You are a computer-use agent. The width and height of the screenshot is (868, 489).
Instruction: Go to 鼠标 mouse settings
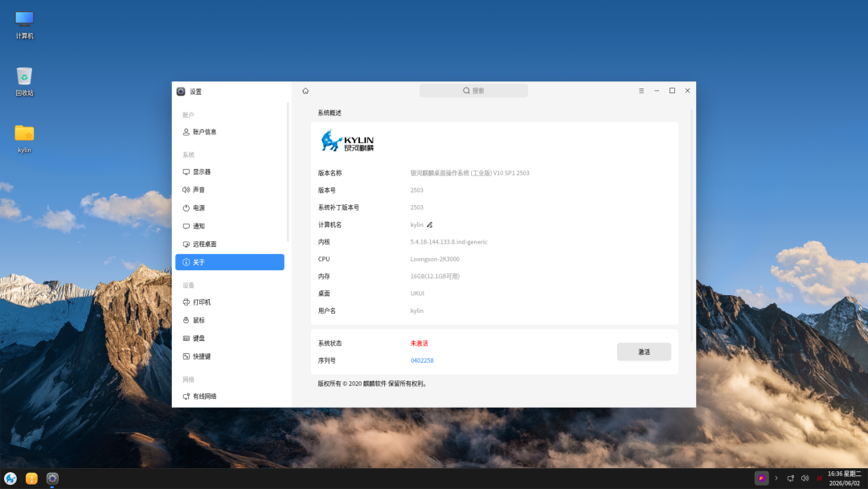(230, 320)
